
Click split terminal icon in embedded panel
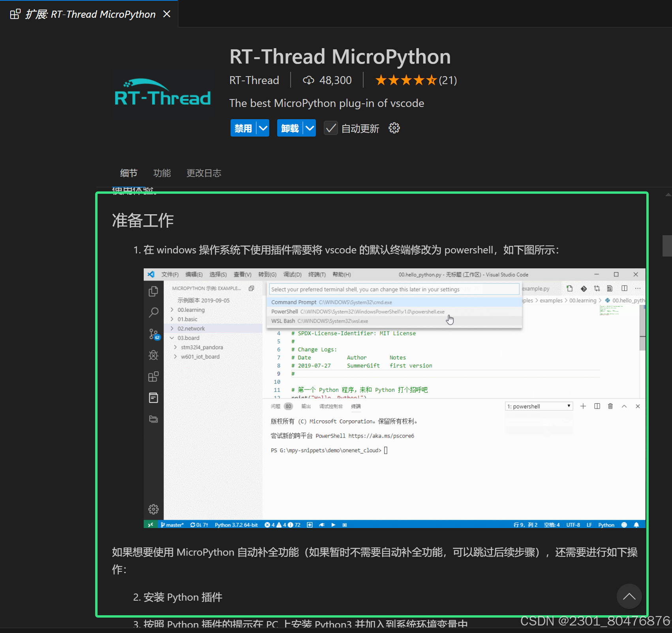[x=597, y=406]
